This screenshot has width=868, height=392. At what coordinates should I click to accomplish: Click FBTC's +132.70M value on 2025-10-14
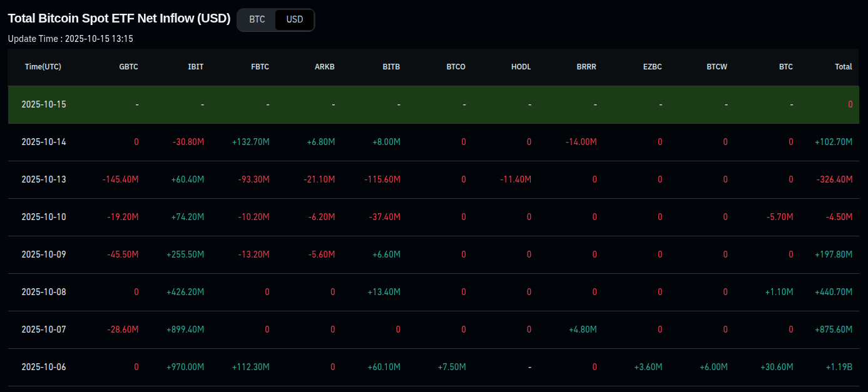click(250, 142)
